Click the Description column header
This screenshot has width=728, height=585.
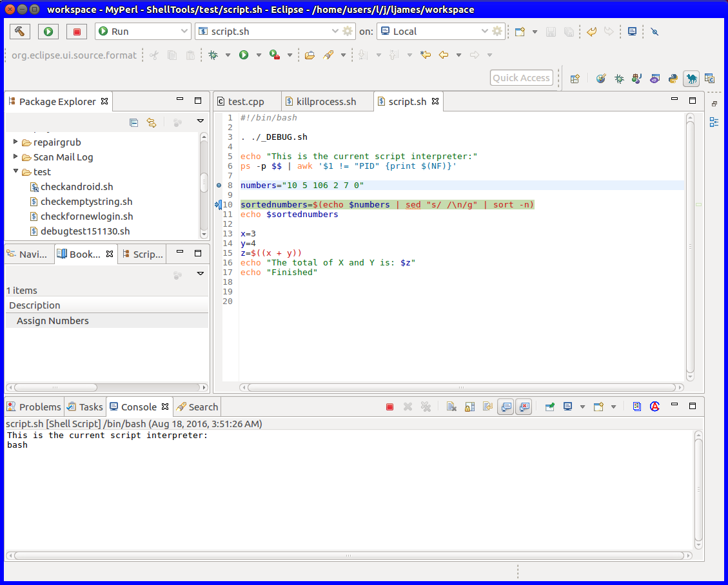[107, 305]
